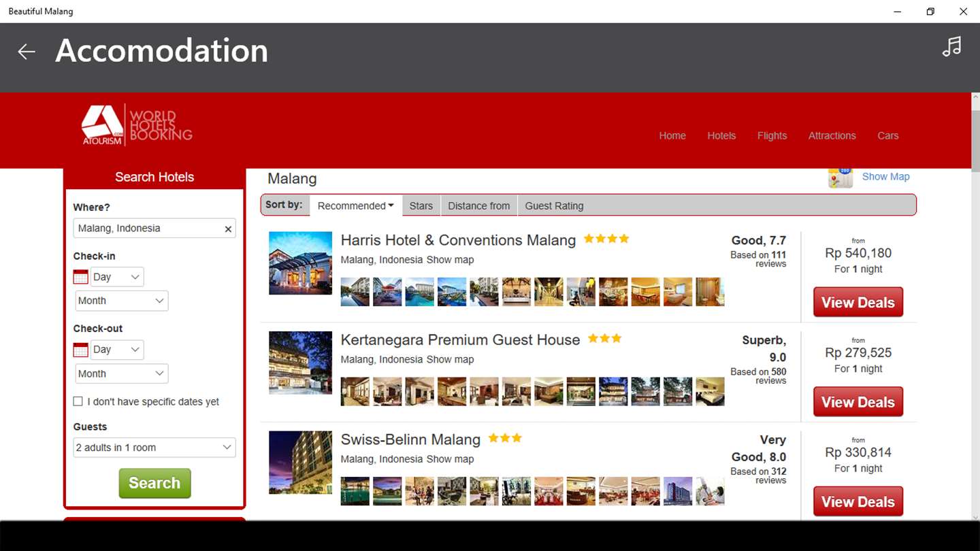Open Kertanegara Premium Guest House main photo
Viewport: 980px width, 551px height.
tap(300, 363)
